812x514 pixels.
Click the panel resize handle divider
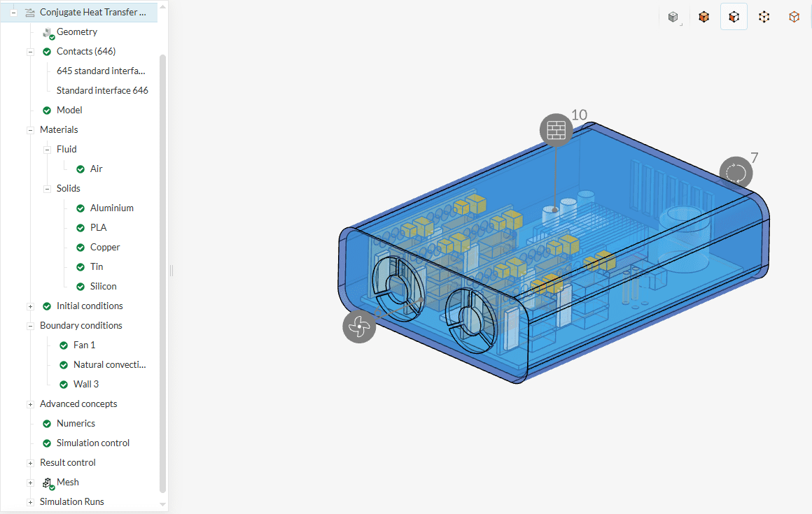171,271
